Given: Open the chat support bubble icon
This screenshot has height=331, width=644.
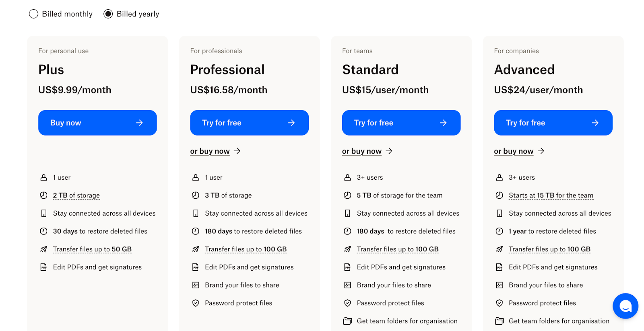Looking at the screenshot, I should 625,306.
